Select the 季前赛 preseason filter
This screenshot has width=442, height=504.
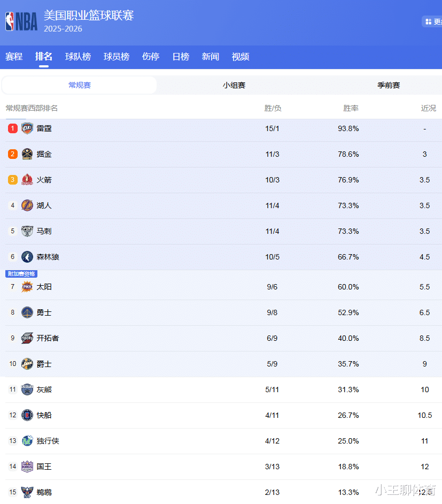click(x=389, y=85)
